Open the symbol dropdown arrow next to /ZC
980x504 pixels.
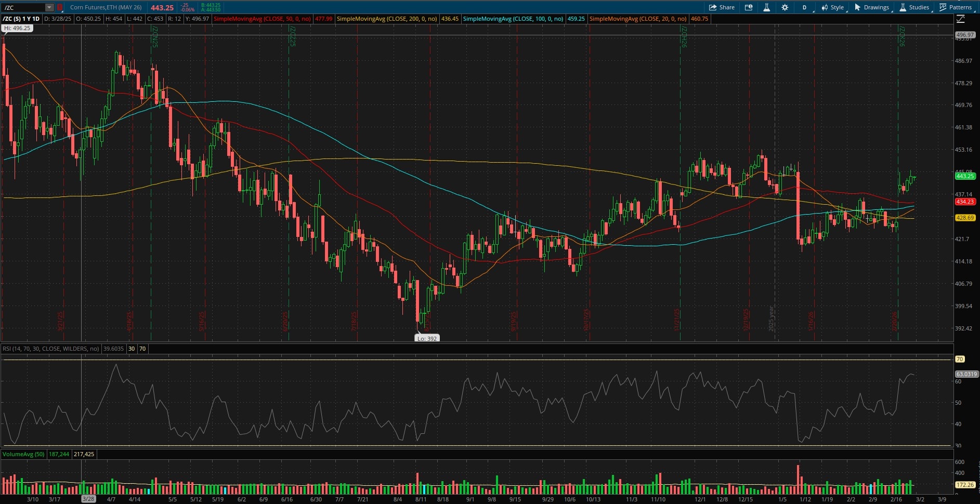click(48, 7)
